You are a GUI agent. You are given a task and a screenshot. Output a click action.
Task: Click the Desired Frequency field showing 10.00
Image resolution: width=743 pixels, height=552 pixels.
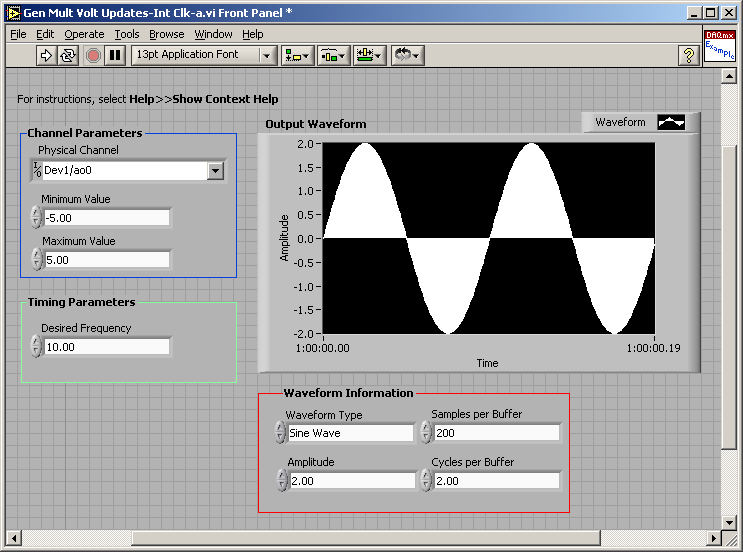click(x=107, y=347)
